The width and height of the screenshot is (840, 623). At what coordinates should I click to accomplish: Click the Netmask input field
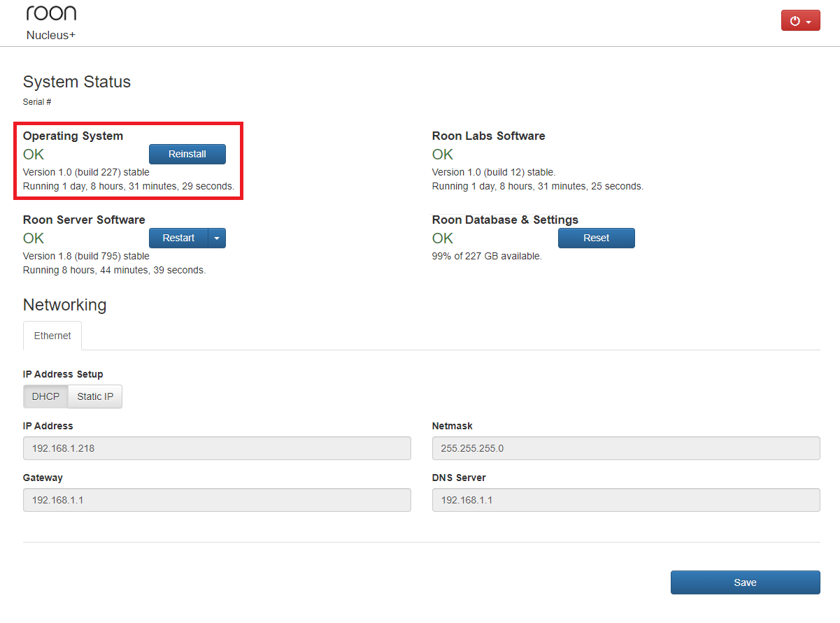626,448
